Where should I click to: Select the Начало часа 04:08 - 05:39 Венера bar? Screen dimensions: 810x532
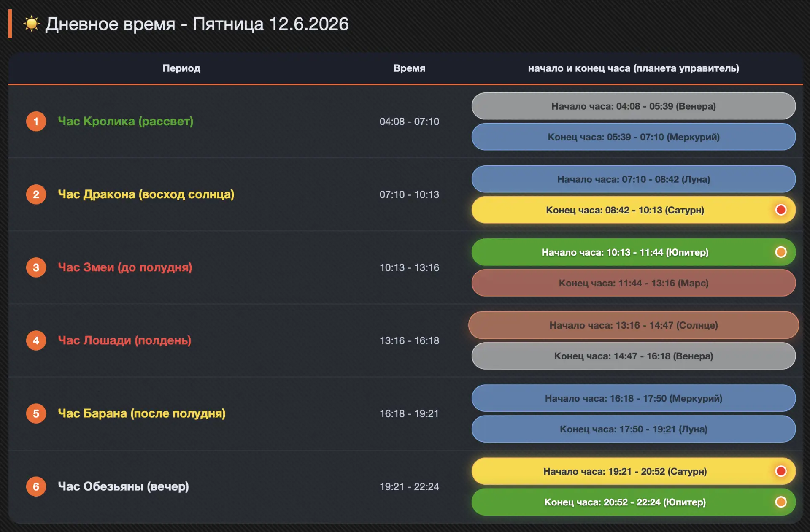pyautogui.click(x=634, y=106)
